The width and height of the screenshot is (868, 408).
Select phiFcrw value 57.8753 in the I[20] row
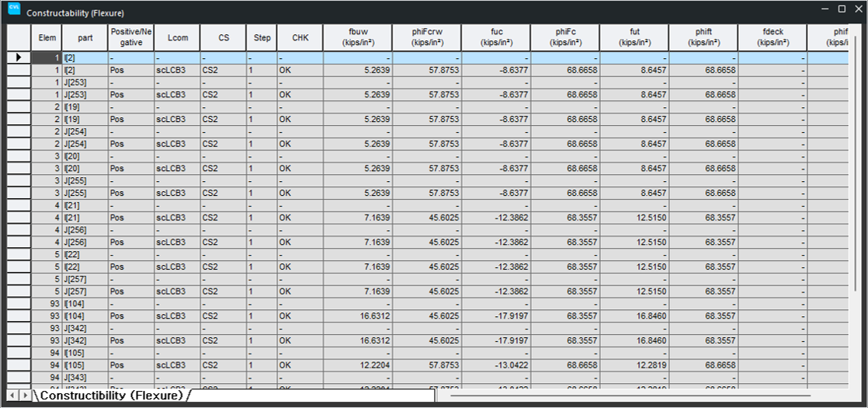pos(427,169)
